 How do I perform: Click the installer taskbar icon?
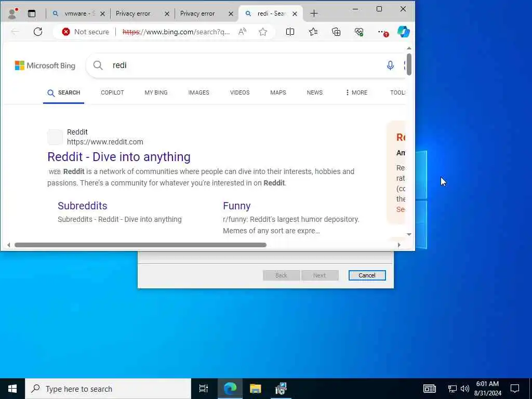tap(281, 389)
